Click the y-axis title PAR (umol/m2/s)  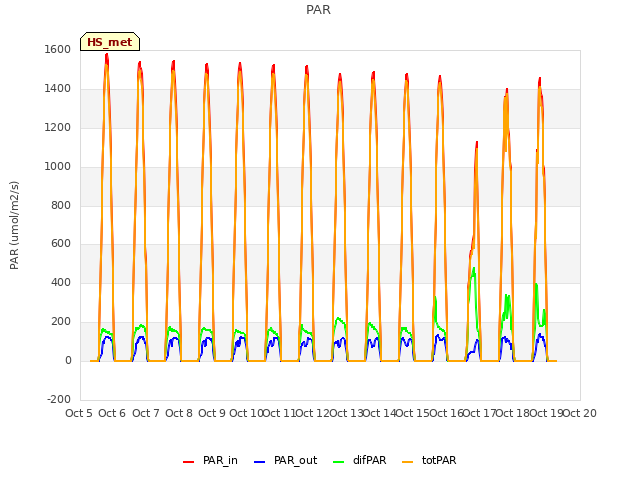pos(14,225)
